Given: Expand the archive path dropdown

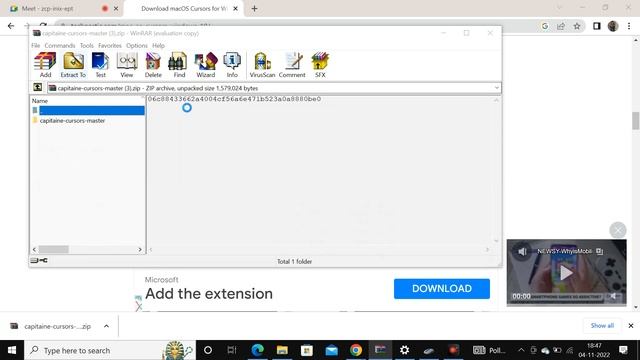Looking at the screenshot, I should pos(496,88).
